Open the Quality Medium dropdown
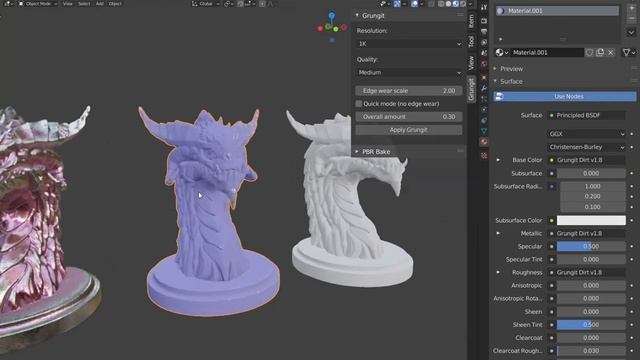The image size is (640, 360). click(x=409, y=73)
